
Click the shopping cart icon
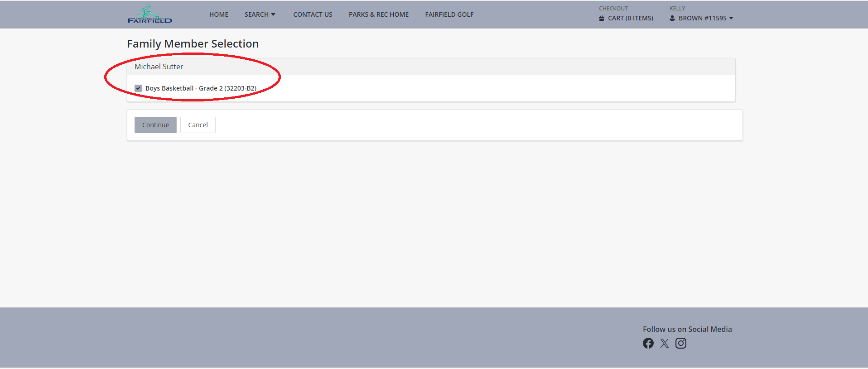tap(602, 19)
